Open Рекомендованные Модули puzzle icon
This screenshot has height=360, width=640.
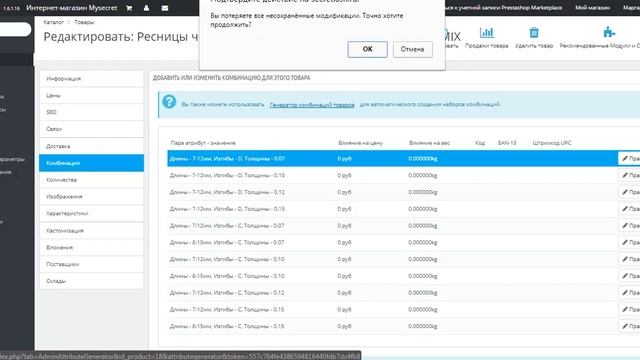click(x=609, y=32)
